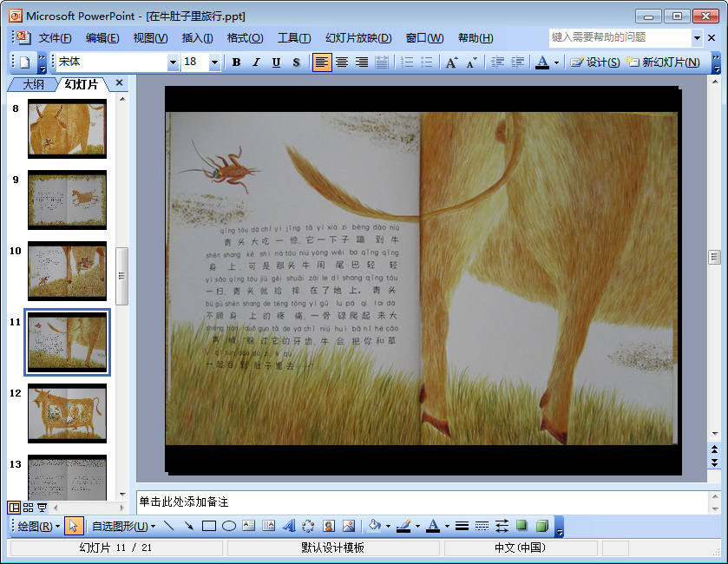The height and width of the screenshot is (564, 728).
Task: Decrease font size icon
Action: tap(472, 62)
